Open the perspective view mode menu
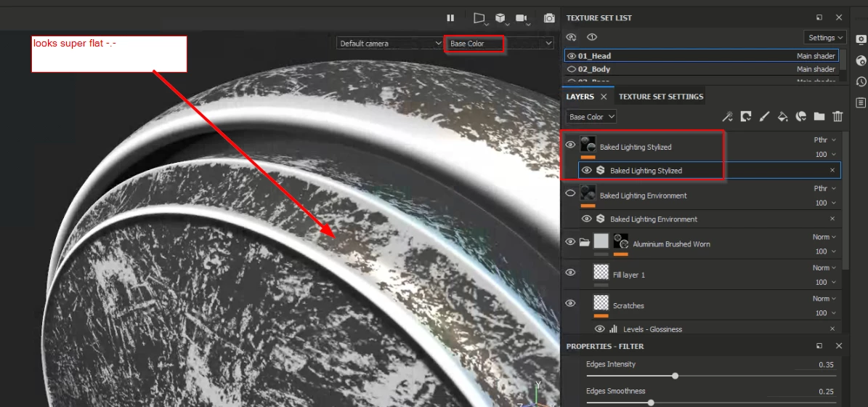868x407 pixels. [479, 18]
